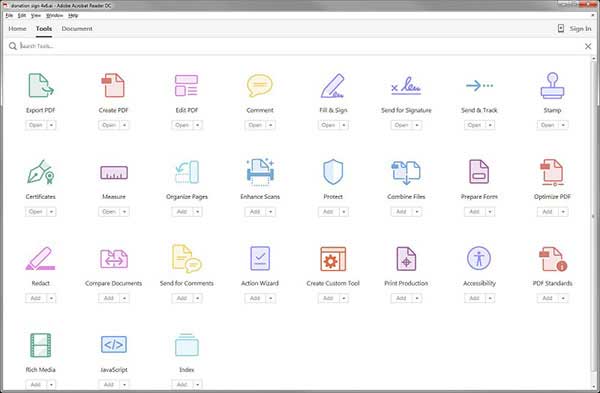600x393 pixels.
Task: Click the Open button under Measure
Action: tap(109, 212)
